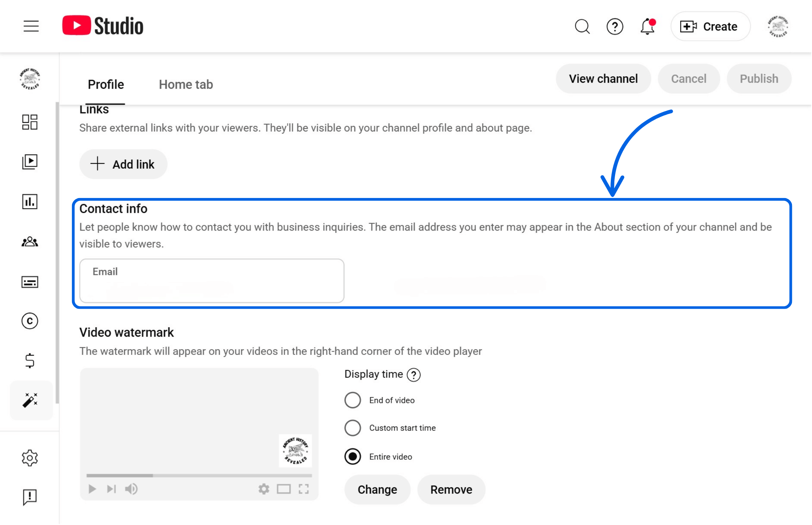Select the End of video display option

tap(353, 400)
